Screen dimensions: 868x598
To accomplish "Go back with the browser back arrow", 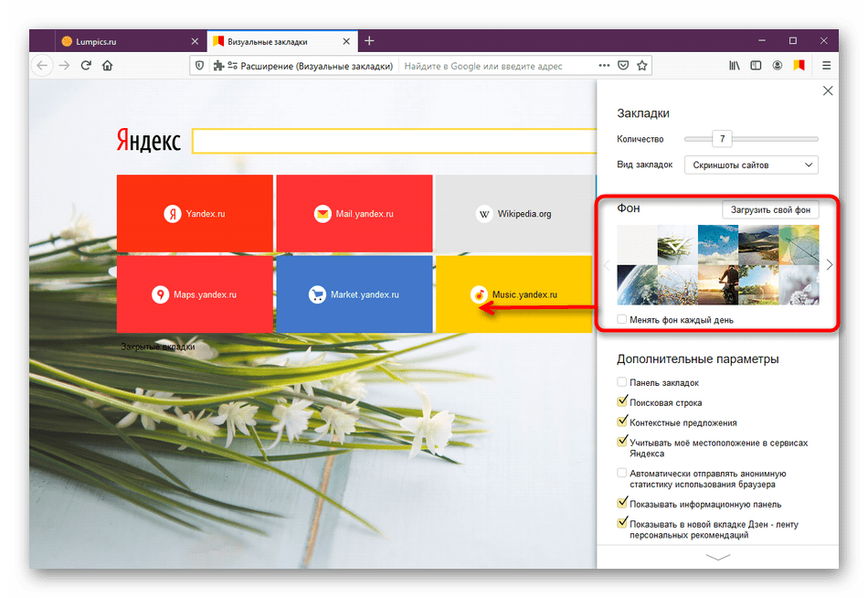I will [42, 66].
